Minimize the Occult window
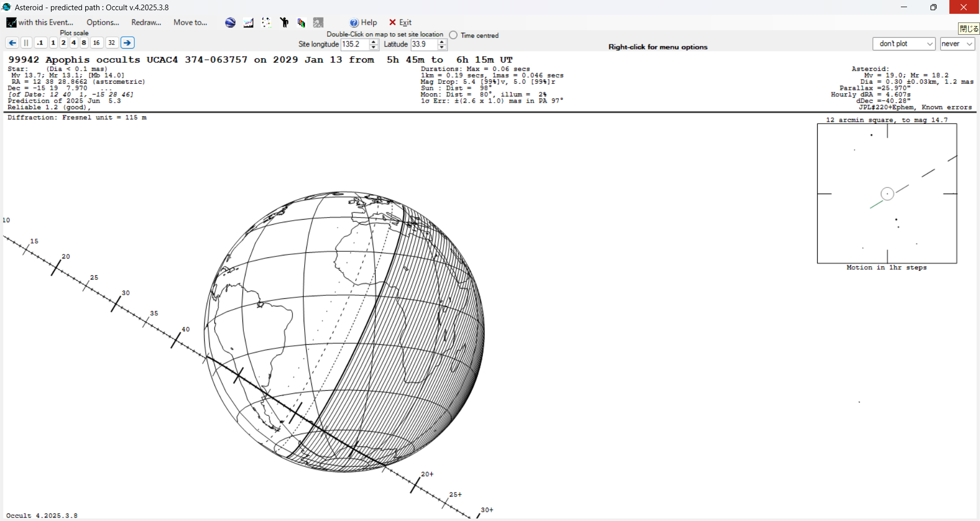Image resolution: width=980 pixels, height=521 pixels. (904, 7)
